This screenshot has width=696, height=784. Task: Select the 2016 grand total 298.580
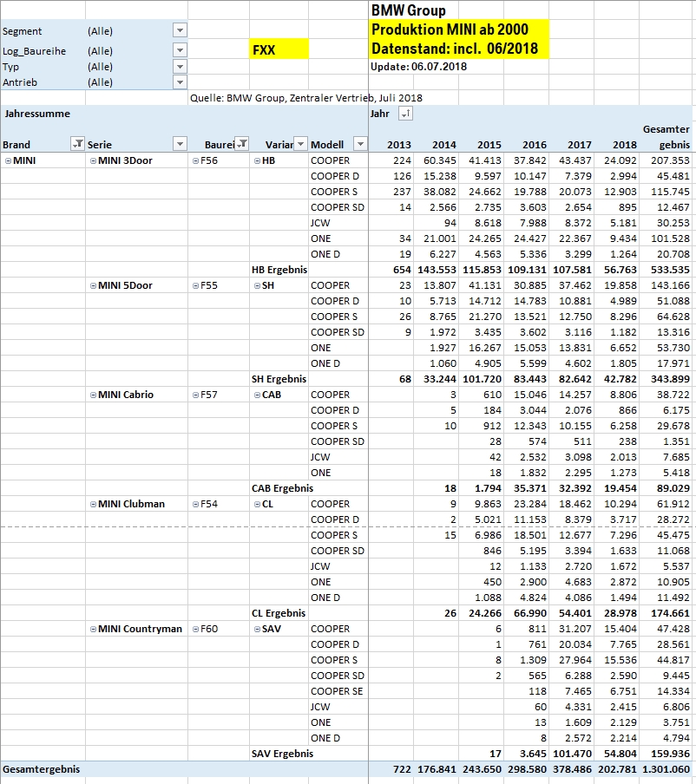click(x=527, y=769)
